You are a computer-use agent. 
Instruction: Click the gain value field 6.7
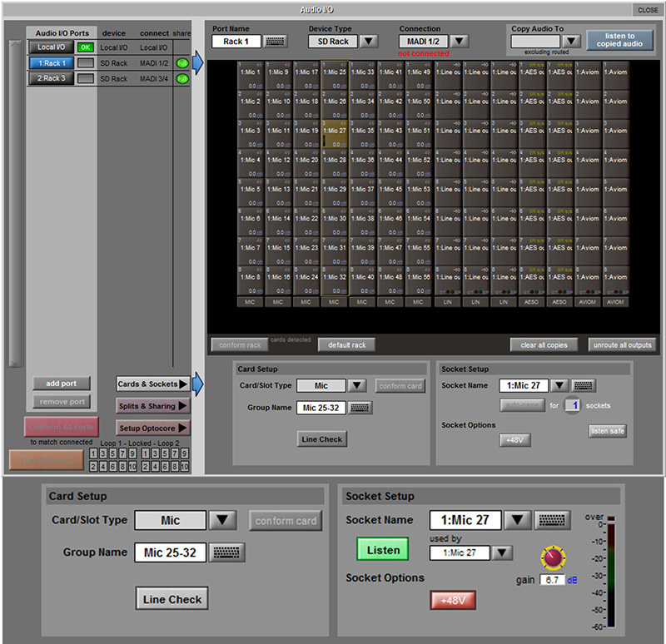[x=552, y=580]
